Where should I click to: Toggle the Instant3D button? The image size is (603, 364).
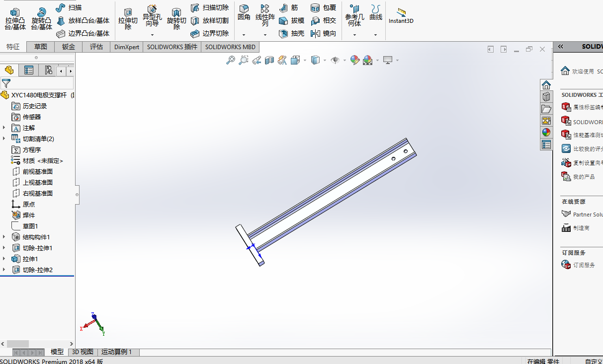[401, 15]
